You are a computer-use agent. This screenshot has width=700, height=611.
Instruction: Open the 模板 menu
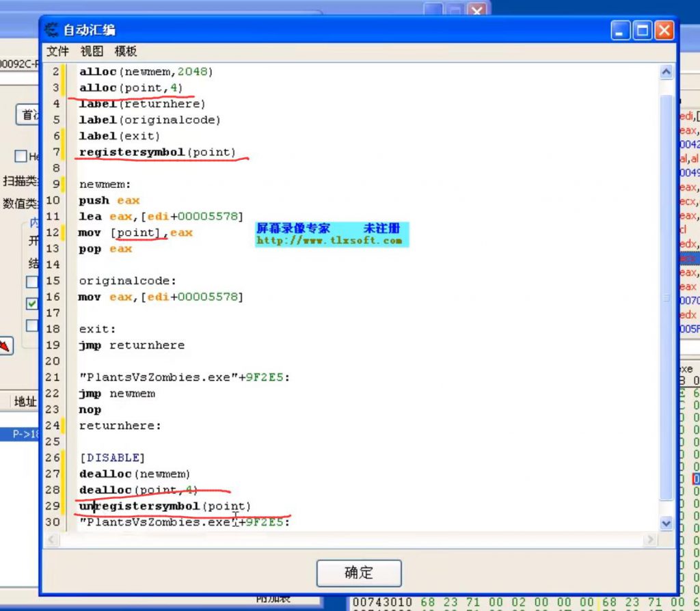tap(126, 51)
